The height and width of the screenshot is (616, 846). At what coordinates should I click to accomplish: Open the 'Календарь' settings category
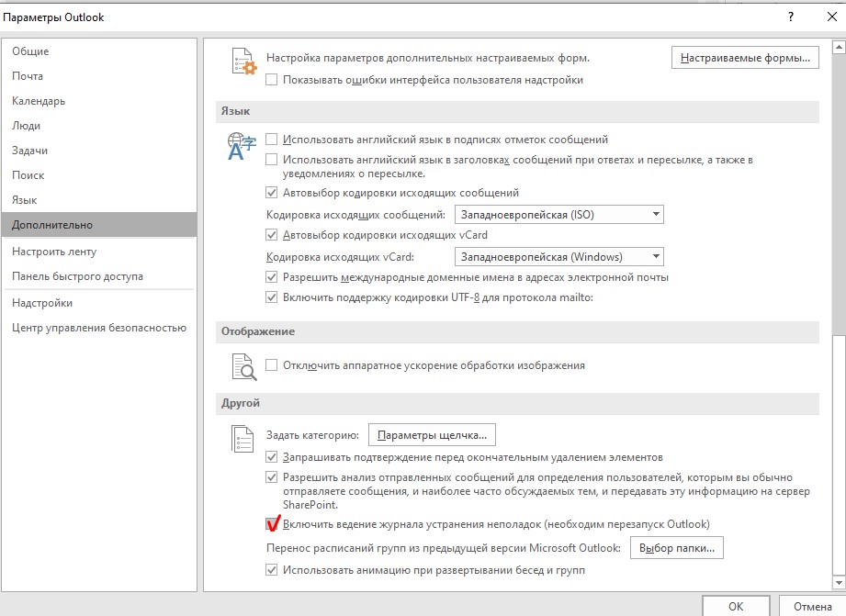tap(39, 101)
